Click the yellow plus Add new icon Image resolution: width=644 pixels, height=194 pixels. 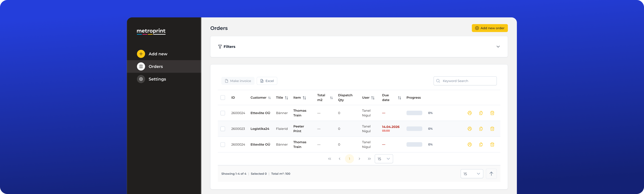pyautogui.click(x=141, y=54)
